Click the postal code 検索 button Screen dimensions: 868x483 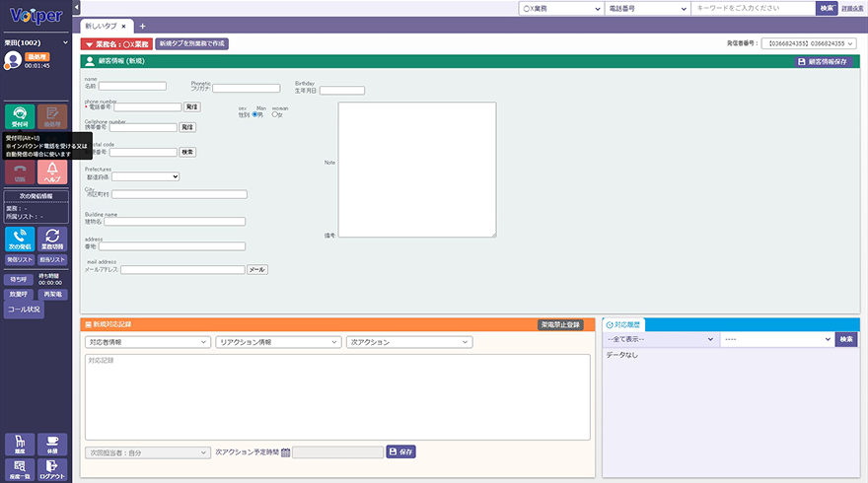(187, 152)
